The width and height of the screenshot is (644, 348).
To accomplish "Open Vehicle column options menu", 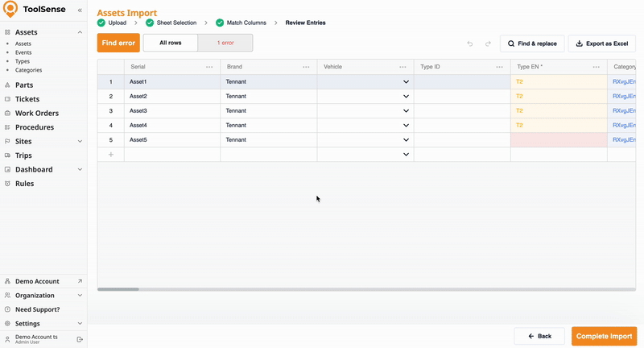I will pos(403,67).
